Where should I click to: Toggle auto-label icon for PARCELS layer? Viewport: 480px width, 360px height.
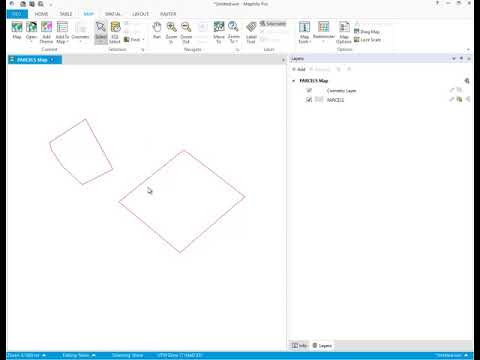[x=468, y=99]
